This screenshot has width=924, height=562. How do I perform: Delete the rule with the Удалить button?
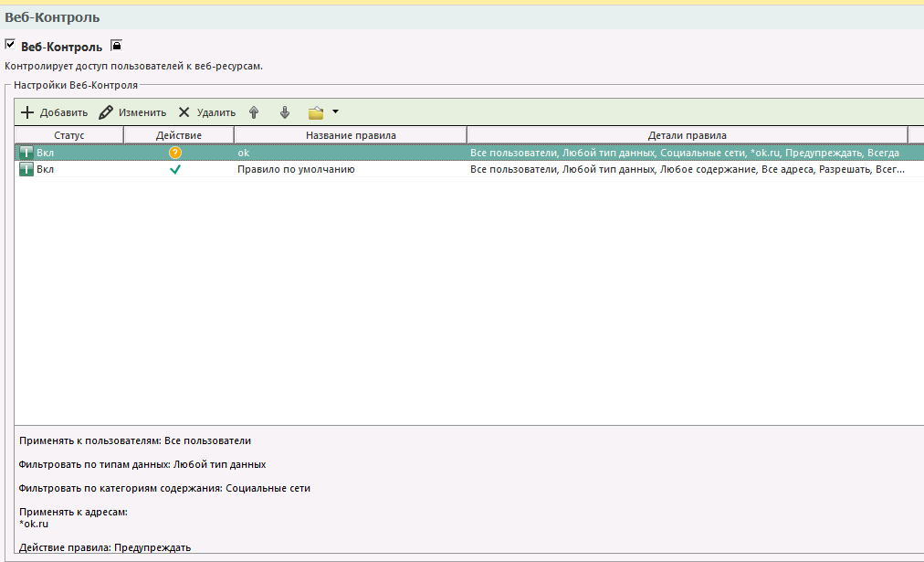tap(206, 112)
